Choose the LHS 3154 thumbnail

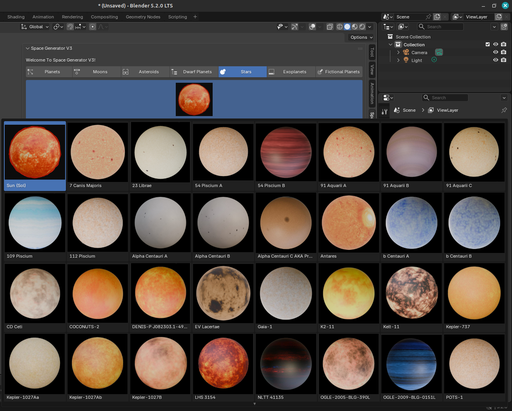pyautogui.click(x=223, y=368)
